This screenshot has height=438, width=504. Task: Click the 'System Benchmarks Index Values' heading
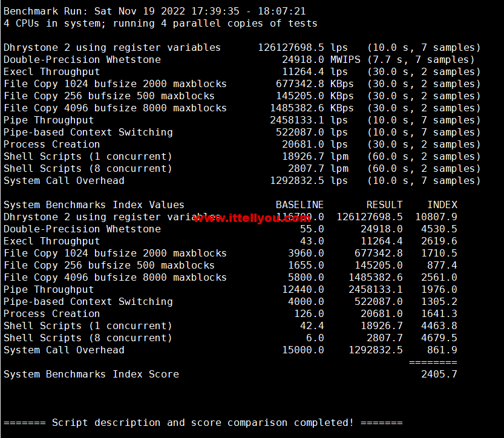pyautogui.click(x=94, y=204)
